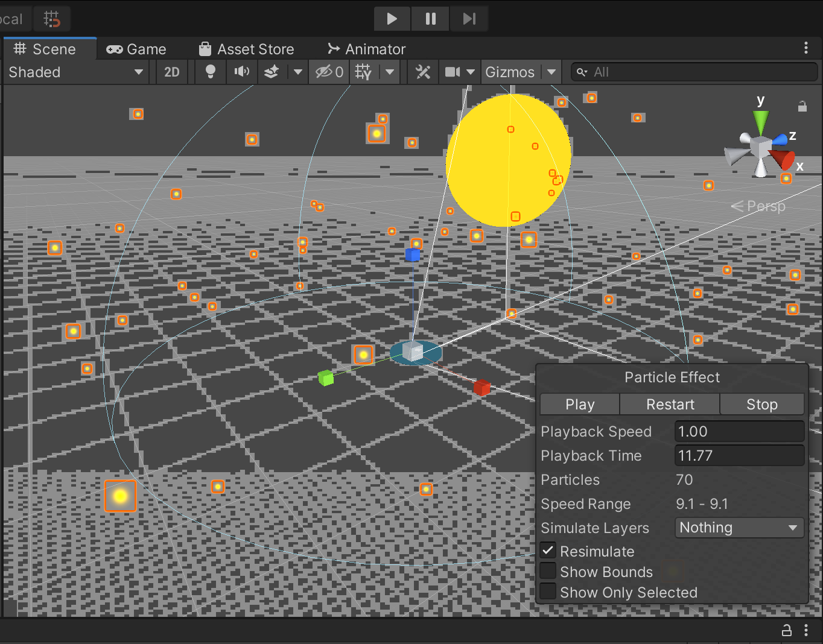Screen dimensions: 823x644
Task: Open the bottom panel three-dot menu
Action: click(806, 630)
